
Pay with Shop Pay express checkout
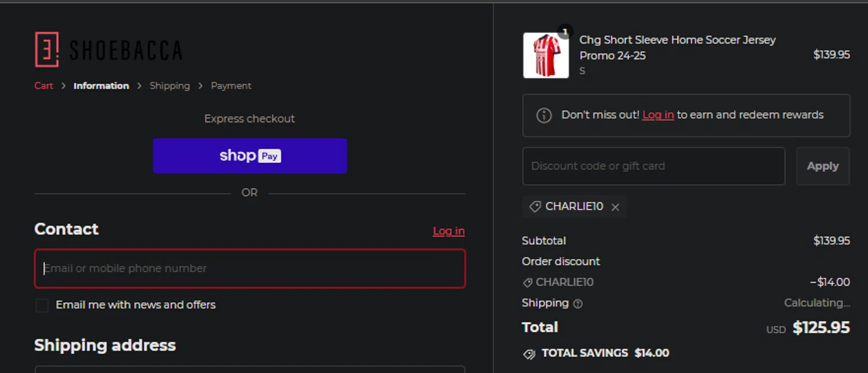click(x=250, y=156)
